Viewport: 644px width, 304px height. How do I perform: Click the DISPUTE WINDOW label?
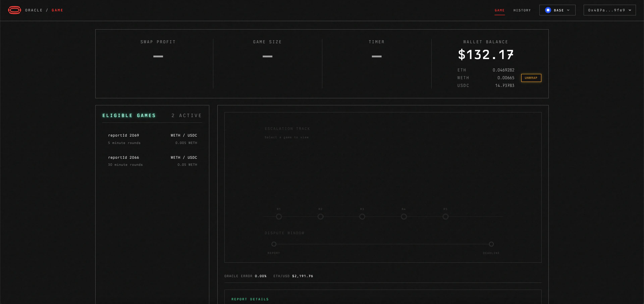284,233
